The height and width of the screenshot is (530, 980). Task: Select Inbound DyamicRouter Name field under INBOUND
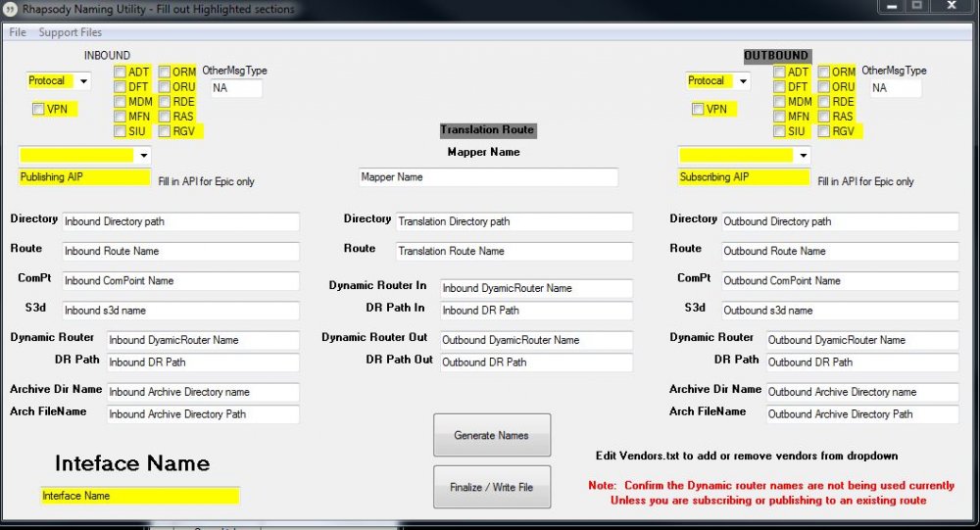coord(203,341)
